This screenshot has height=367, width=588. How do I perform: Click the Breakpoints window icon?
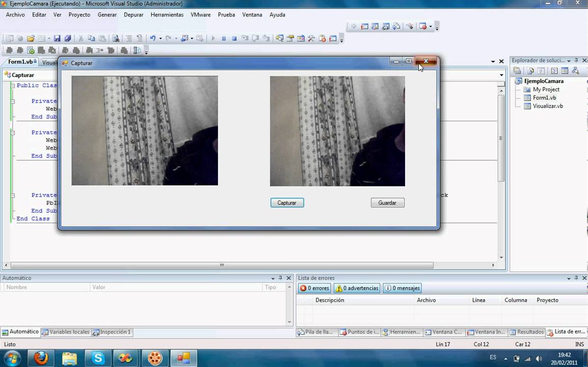(423, 27)
